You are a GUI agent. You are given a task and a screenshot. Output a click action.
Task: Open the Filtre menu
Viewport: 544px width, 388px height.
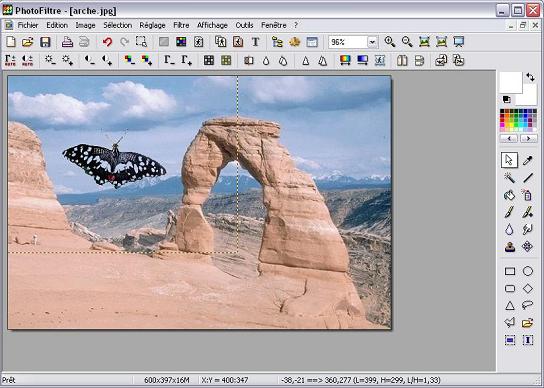click(x=181, y=25)
